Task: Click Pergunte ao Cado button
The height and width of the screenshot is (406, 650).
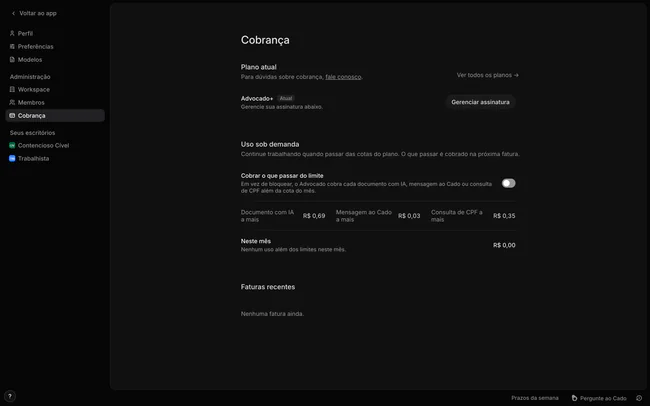Action: [599, 398]
